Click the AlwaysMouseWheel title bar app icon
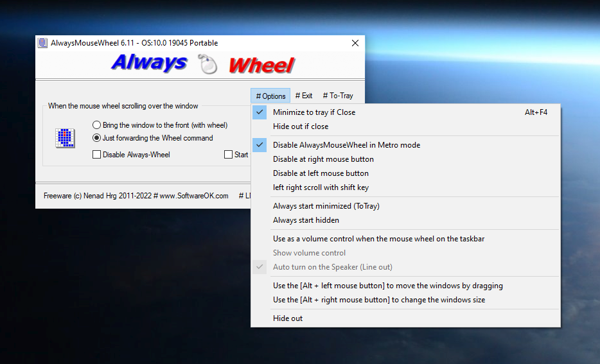Screen dimensions: 600x364 42,43
